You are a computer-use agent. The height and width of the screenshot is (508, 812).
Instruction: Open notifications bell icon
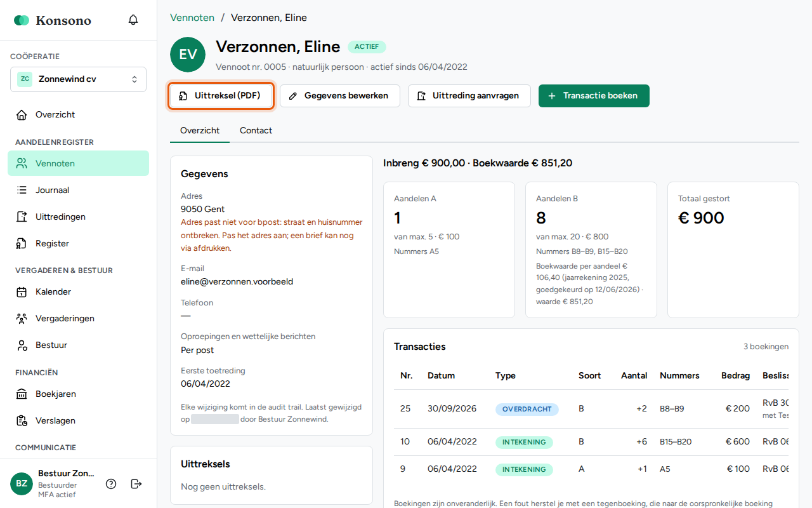(x=133, y=20)
